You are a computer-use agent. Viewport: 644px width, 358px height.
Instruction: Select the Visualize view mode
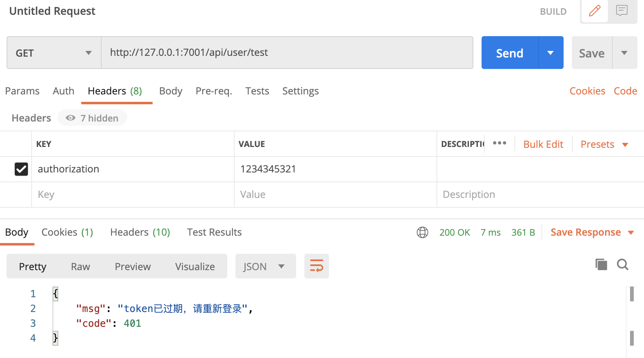click(x=195, y=266)
